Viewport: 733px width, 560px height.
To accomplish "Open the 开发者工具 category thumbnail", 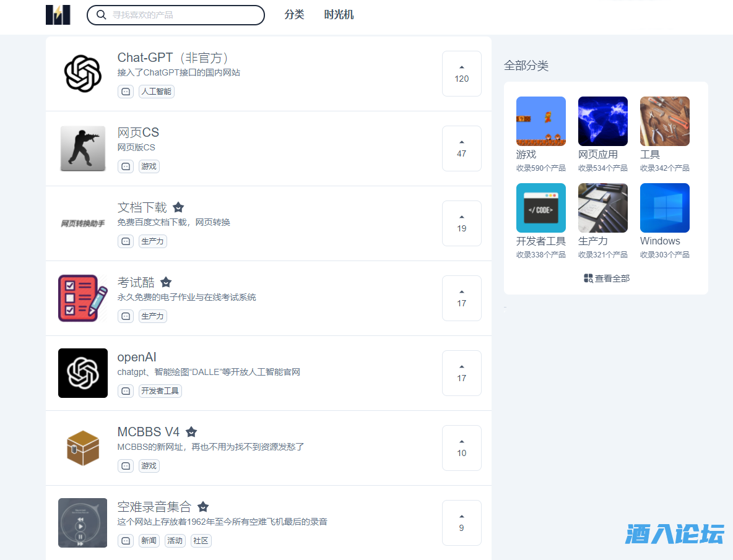I will pyautogui.click(x=541, y=208).
